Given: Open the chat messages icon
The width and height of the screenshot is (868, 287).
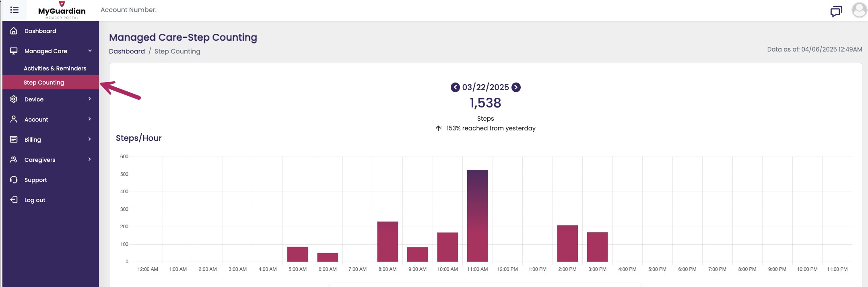Looking at the screenshot, I should [x=836, y=11].
